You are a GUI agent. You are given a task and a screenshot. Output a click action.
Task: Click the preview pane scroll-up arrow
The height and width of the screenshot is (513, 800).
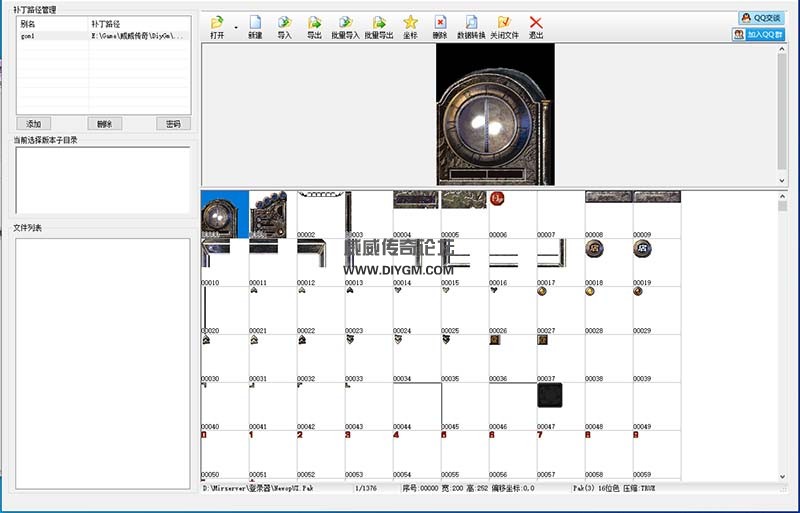[x=782, y=50]
